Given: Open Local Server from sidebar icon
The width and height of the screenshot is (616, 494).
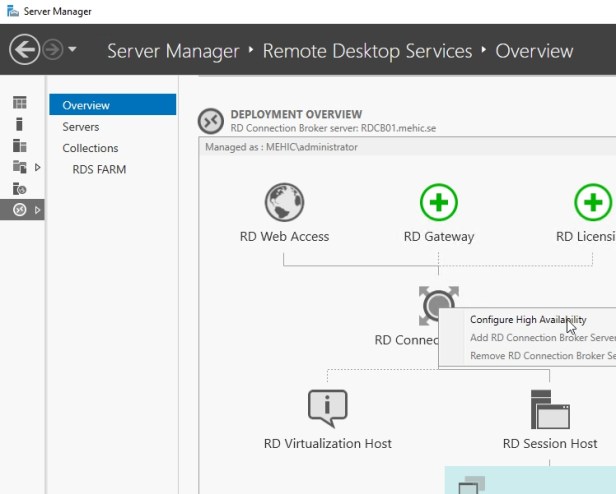Looking at the screenshot, I should 19,124.
